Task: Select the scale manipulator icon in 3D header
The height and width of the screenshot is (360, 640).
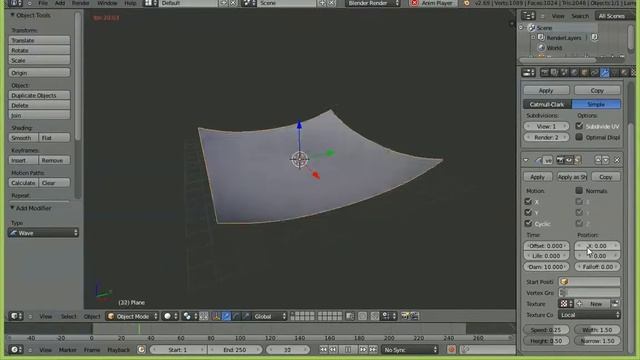Action: (x=246, y=316)
